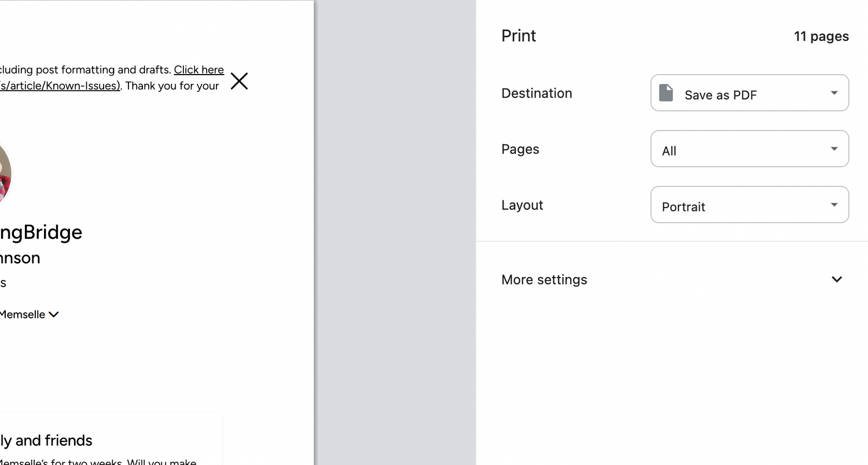Click the Print dialog title
The width and height of the screenshot is (868, 465).
(518, 36)
